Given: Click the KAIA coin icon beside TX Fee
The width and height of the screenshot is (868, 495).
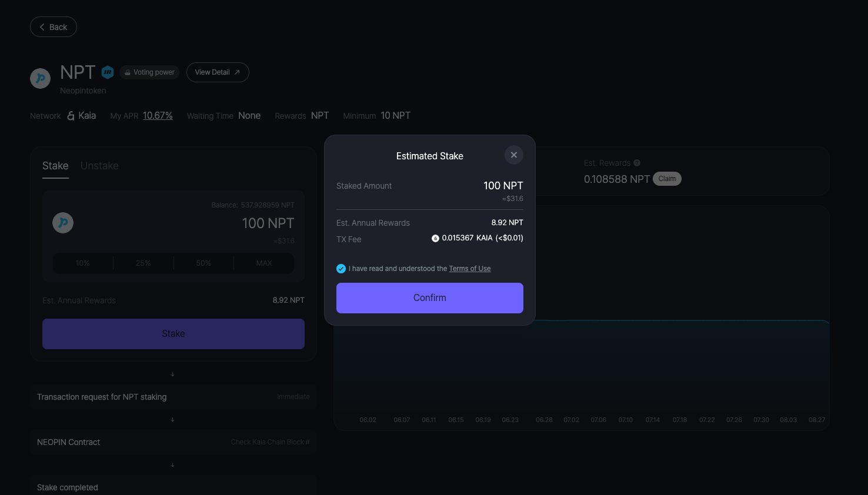Looking at the screenshot, I should (x=435, y=238).
